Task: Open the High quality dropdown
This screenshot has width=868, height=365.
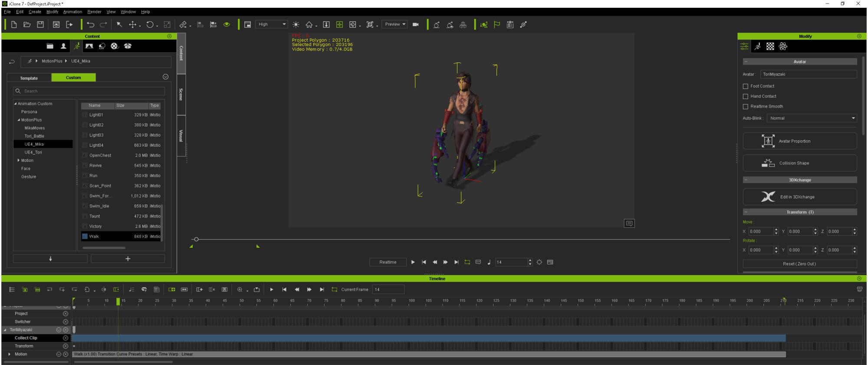Action: point(271,24)
